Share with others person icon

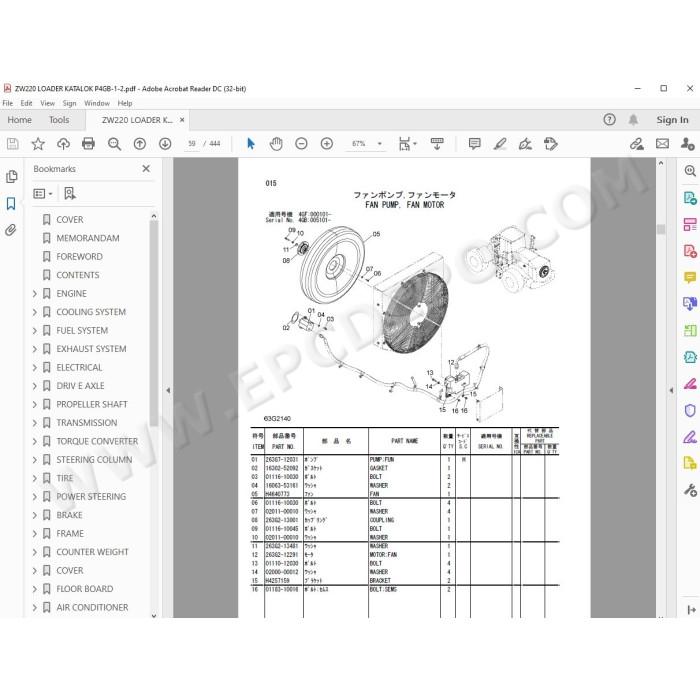click(687, 144)
